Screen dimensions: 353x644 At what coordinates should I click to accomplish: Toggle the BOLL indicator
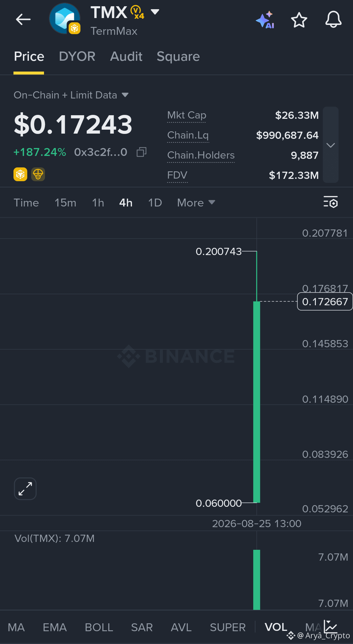pos(99,627)
